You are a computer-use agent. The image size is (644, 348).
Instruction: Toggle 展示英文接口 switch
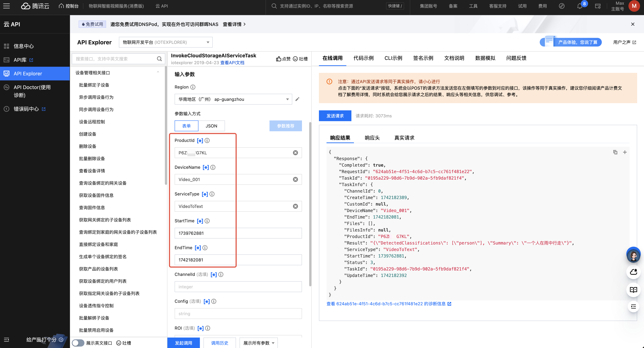78,343
